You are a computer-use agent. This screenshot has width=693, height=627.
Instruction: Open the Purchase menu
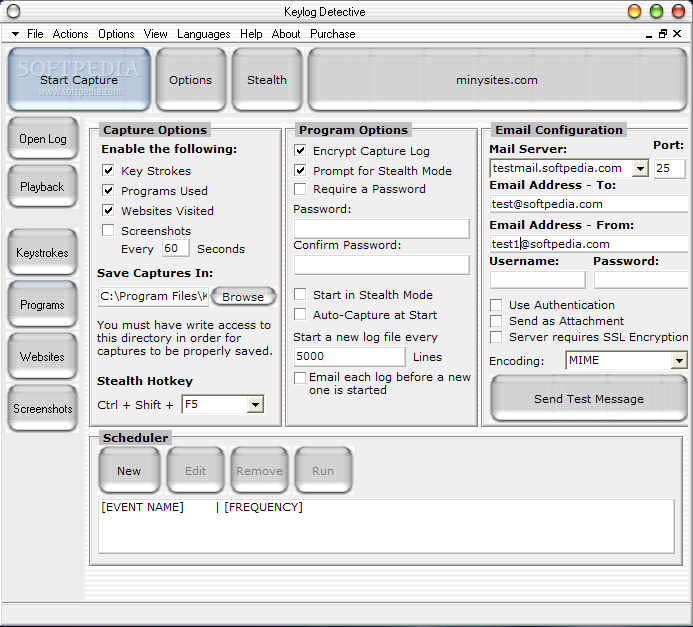333,34
